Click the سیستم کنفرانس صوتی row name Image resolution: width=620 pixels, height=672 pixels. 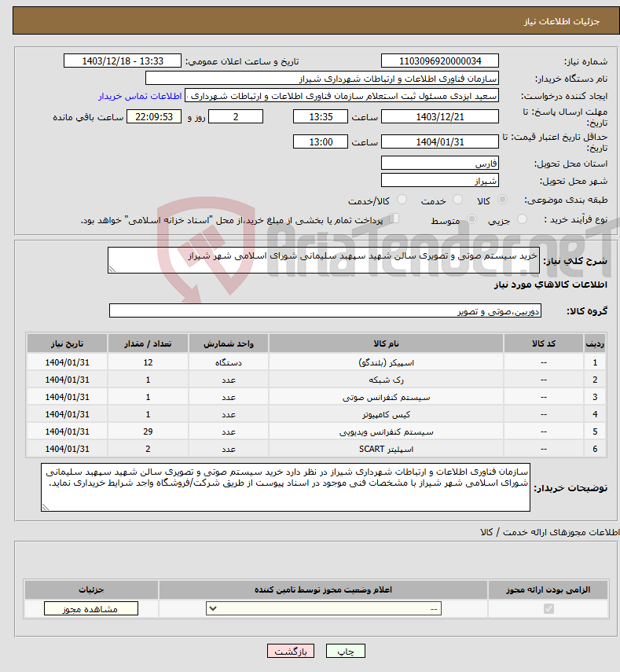[x=386, y=397]
